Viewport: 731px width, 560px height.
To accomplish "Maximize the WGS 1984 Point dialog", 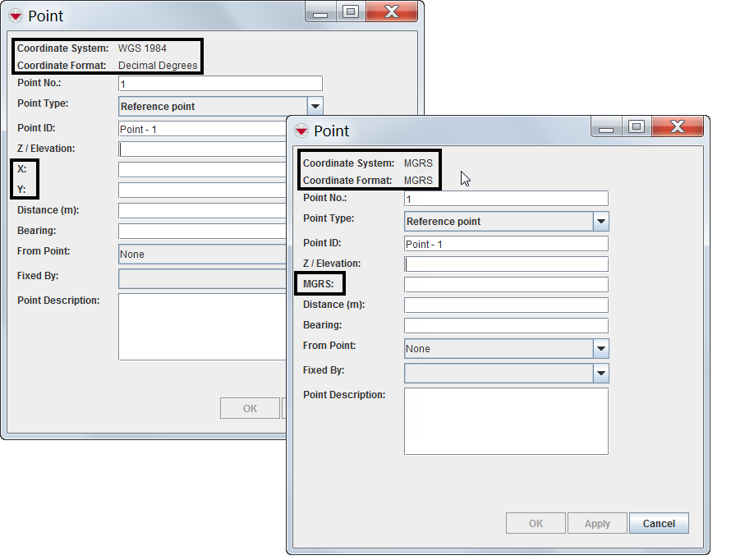I will pyautogui.click(x=350, y=11).
